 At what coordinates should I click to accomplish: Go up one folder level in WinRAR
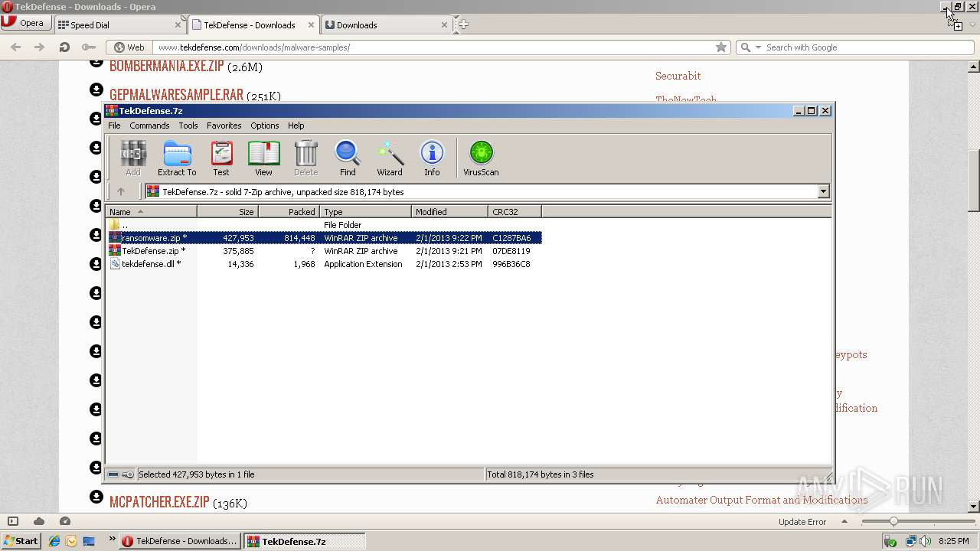[121, 192]
